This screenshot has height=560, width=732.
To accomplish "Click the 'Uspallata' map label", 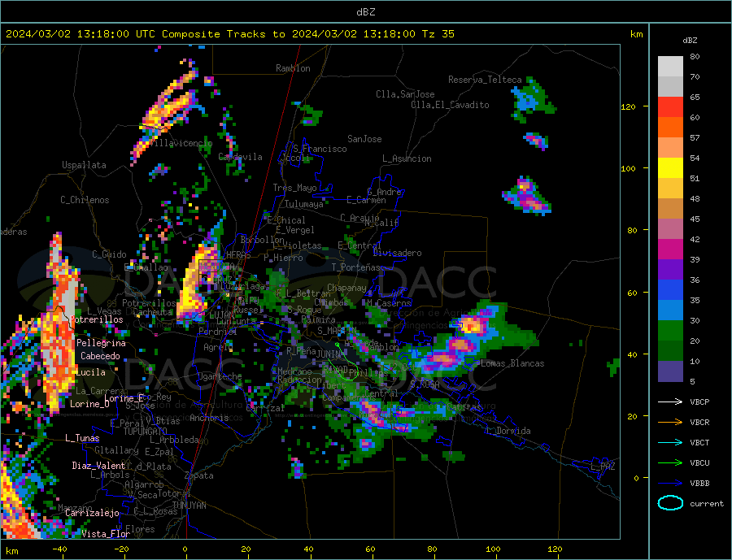I will pyautogui.click(x=84, y=165).
